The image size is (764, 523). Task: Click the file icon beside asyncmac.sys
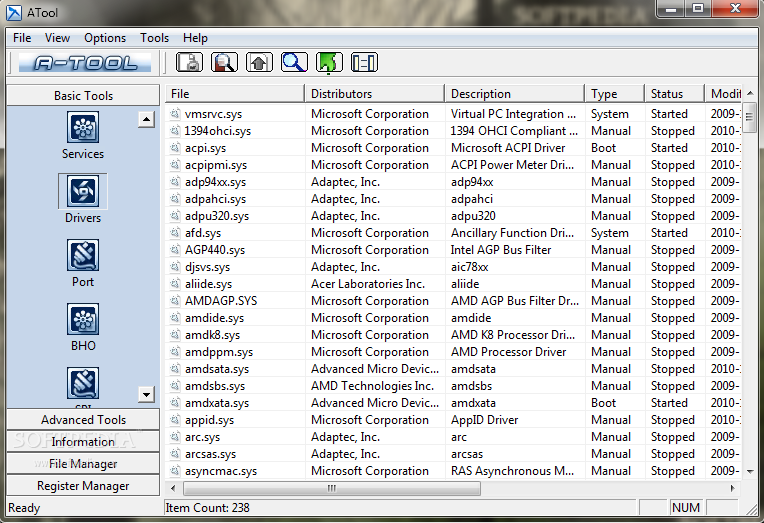(174, 471)
